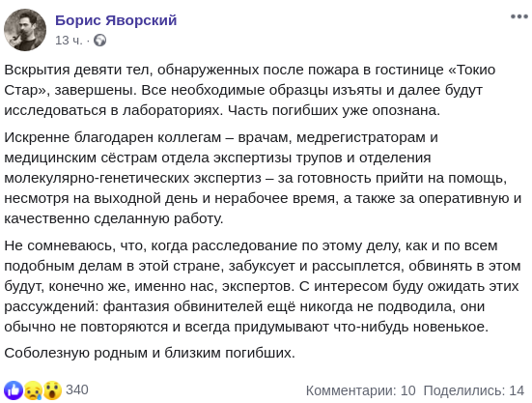Click the Соболезную родным condolence line
The width and height of the screenshot is (532, 403).
click(x=150, y=353)
